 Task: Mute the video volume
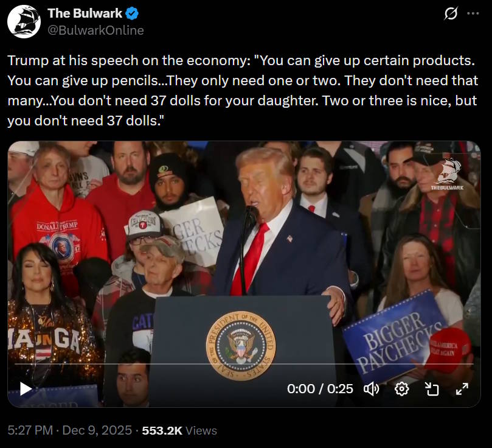click(371, 390)
